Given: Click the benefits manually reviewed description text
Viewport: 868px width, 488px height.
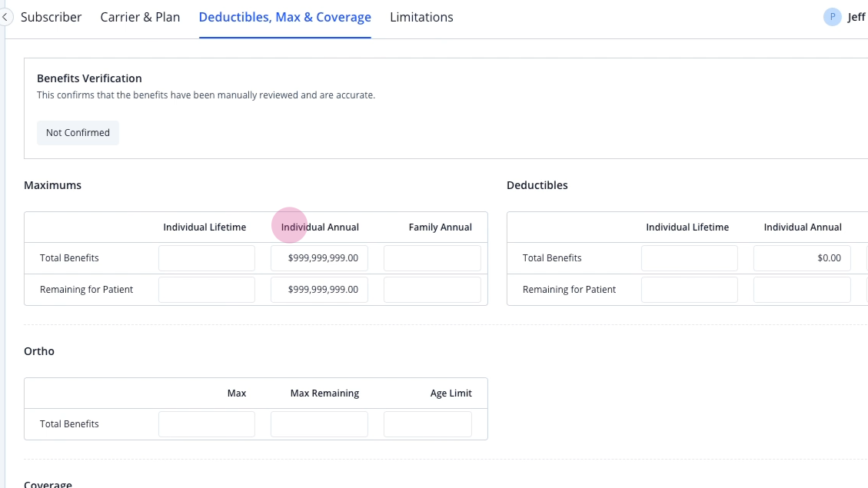Looking at the screenshot, I should (x=206, y=95).
